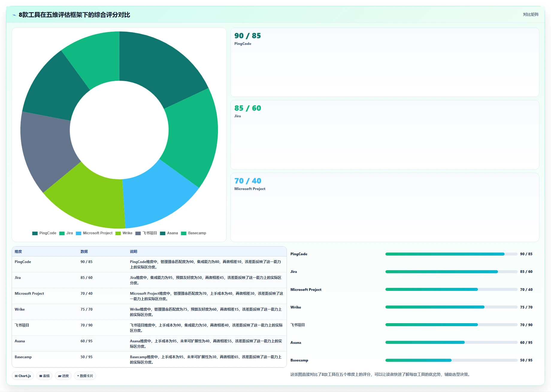Viewport: 551px width, 392px height.
Task: Click the 85 / 60 value beside Jira bar
Action: [x=526, y=272]
